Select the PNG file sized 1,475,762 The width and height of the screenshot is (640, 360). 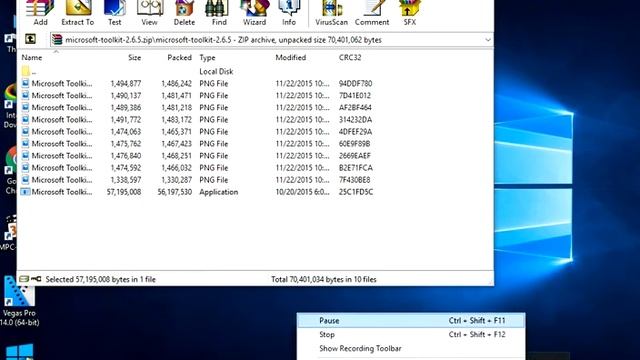pos(197,144)
